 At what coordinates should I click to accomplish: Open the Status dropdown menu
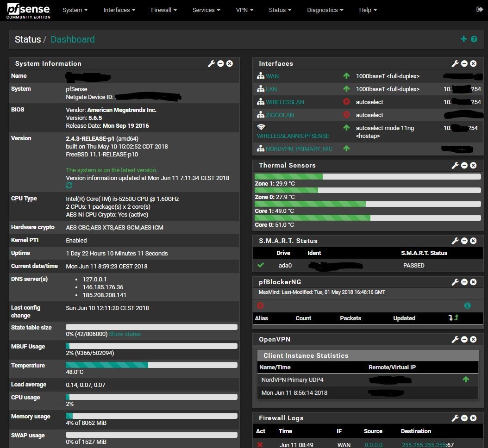tap(280, 10)
